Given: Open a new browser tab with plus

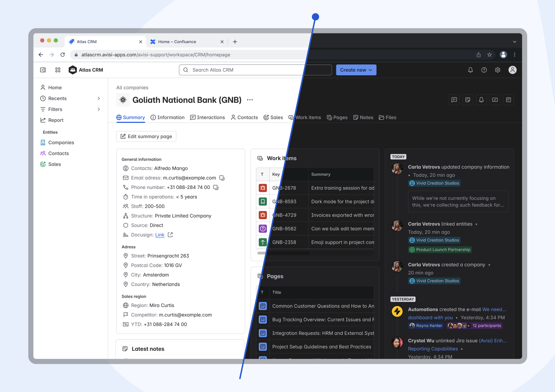Looking at the screenshot, I should point(235,42).
